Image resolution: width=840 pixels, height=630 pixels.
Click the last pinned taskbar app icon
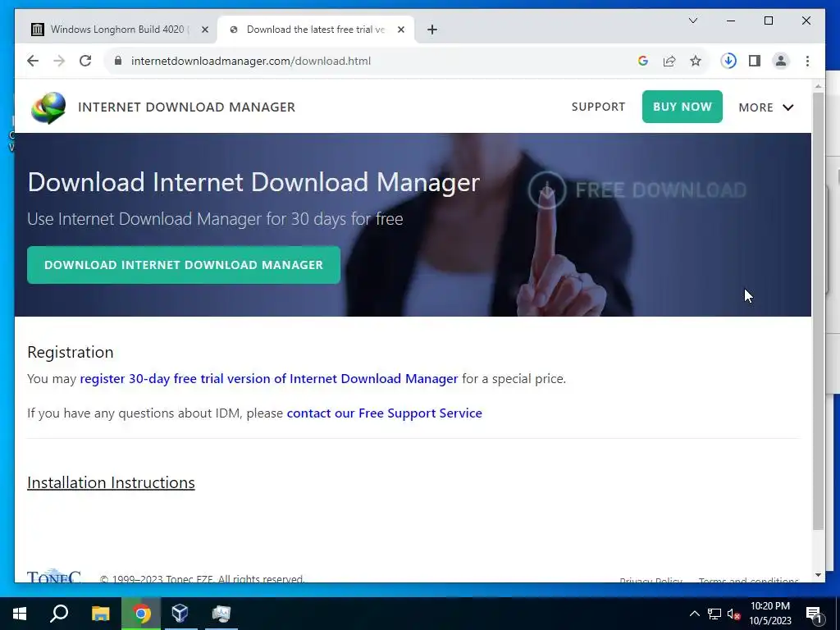tap(221, 614)
